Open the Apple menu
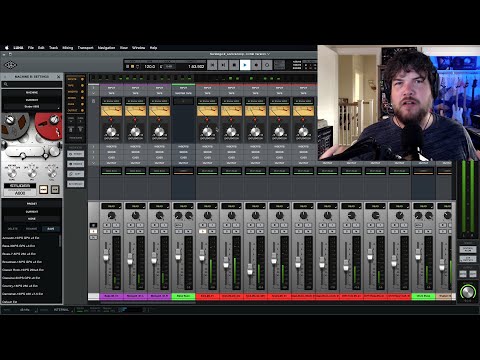Screen dimensions: 480x360 click(6, 48)
